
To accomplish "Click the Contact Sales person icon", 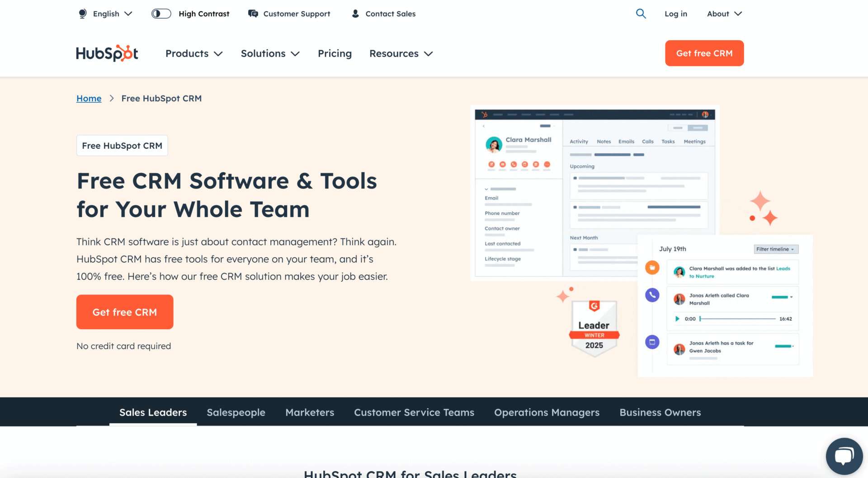I will 355,14.
